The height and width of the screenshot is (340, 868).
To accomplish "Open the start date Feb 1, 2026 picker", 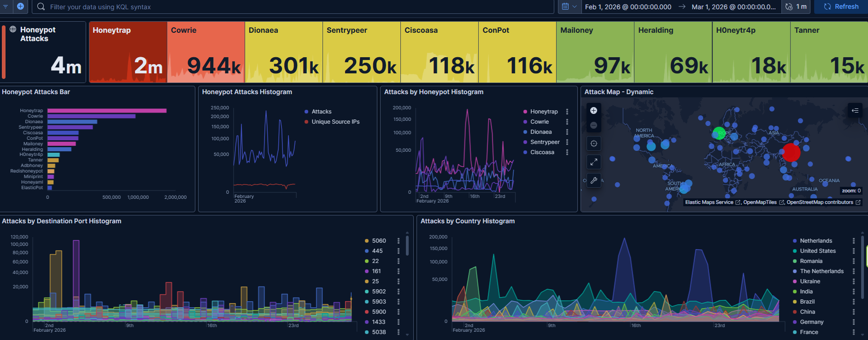I will click(628, 7).
